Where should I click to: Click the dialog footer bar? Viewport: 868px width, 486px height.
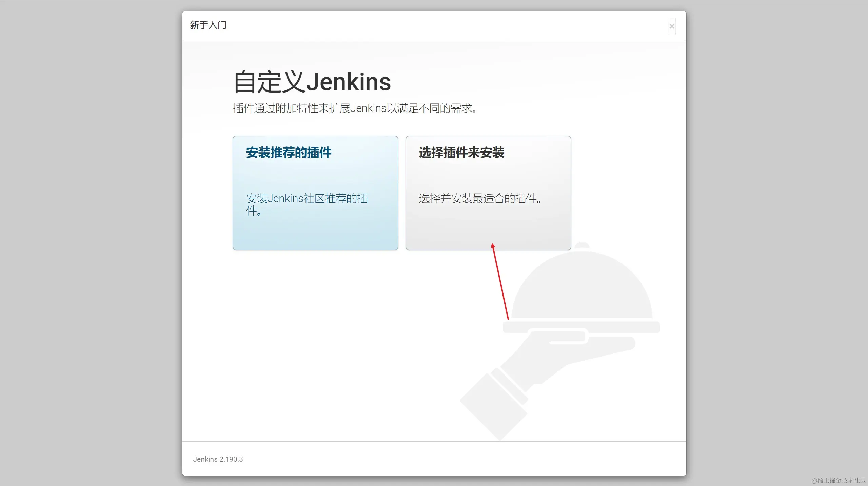coord(434,459)
